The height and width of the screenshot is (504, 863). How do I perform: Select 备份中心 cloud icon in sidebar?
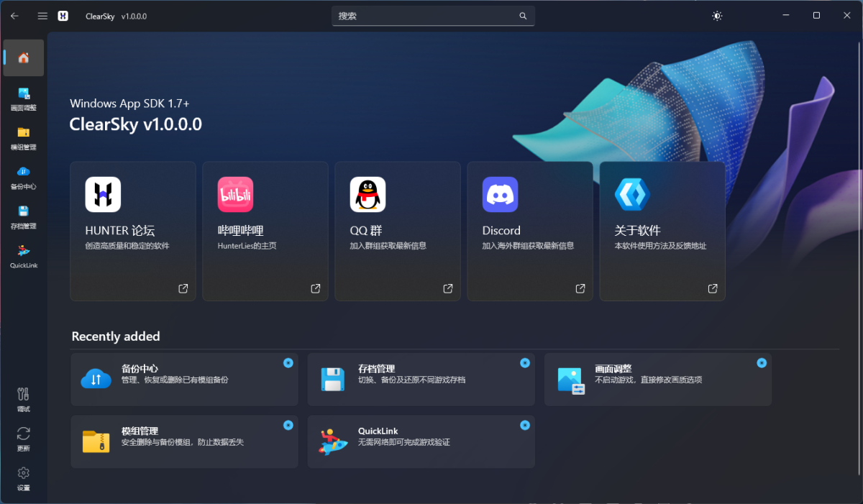tap(23, 178)
